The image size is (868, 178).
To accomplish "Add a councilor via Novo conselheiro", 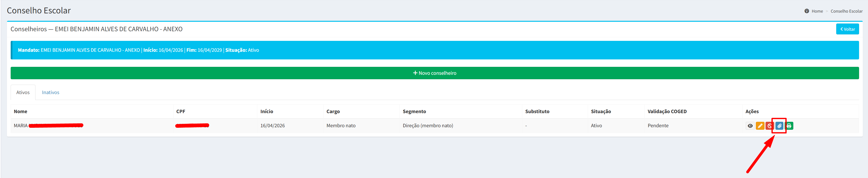I will (434, 73).
